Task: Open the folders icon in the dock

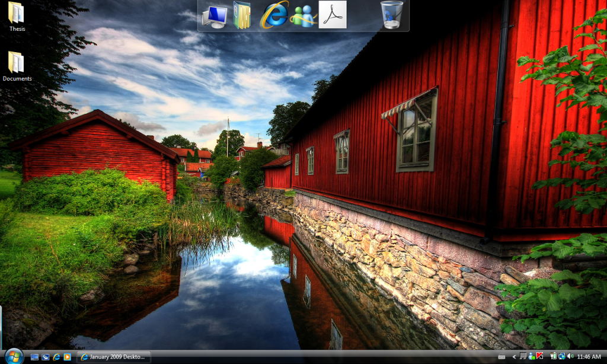Action: point(242,15)
